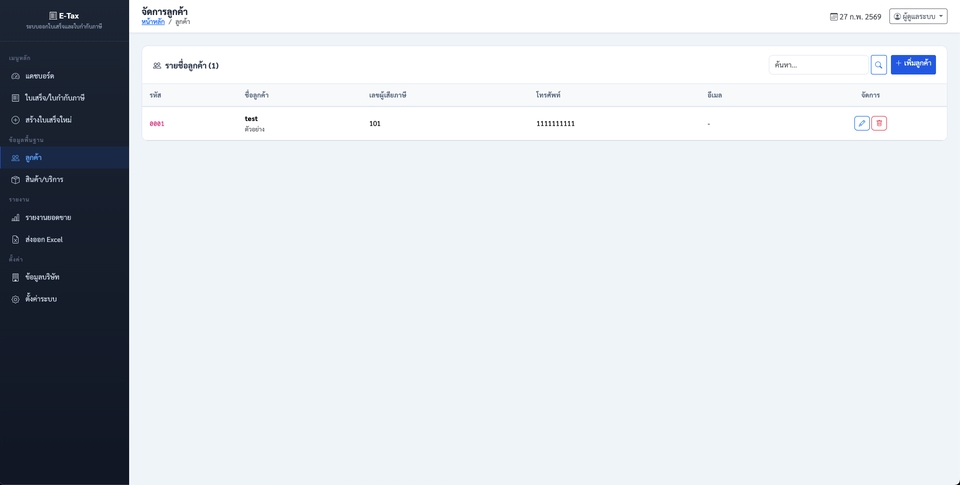Image resolution: width=960 pixels, height=485 pixels.
Task: Click the ชื่อลูกค้า column header
Action: (257, 95)
